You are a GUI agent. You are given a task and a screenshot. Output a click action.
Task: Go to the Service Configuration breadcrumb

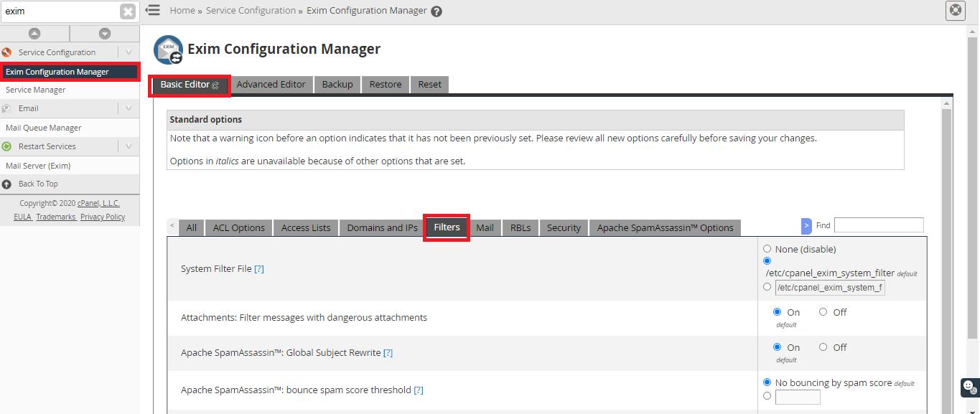(x=251, y=11)
